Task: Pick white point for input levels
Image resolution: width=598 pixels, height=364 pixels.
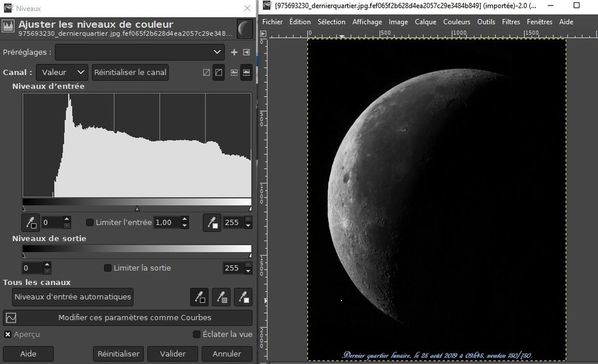Action: click(212, 222)
